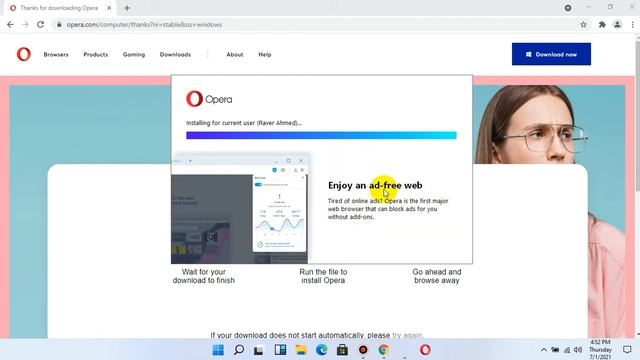Bookmark this page with the star icon
The image size is (640, 360).
584,24
